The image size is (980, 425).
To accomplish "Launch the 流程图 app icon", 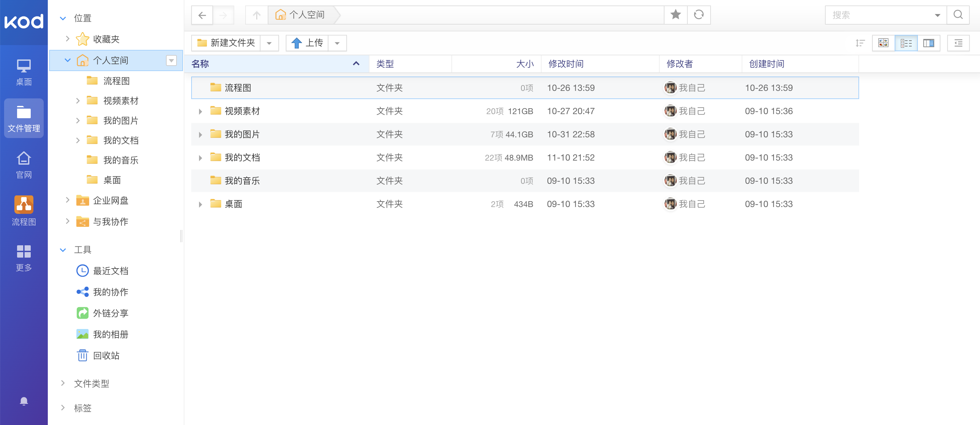I will (x=24, y=211).
